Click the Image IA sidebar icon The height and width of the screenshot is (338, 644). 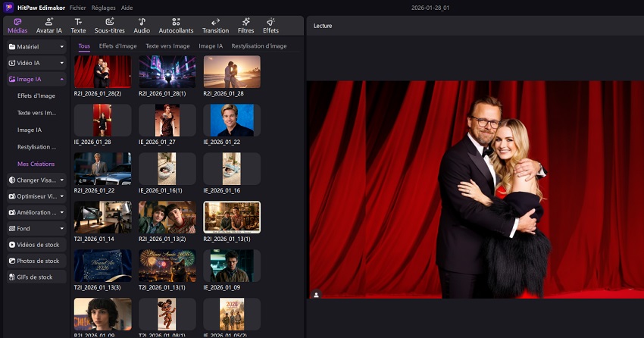pos(12,80)
